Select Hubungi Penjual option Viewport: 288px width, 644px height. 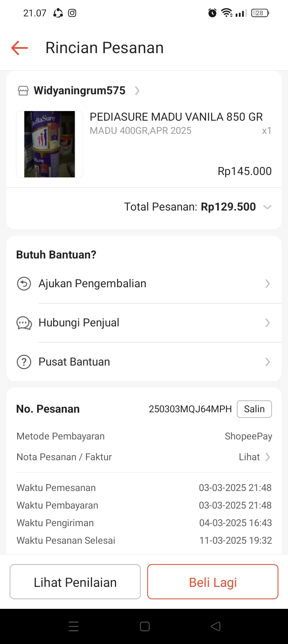[x=79, y=323]
